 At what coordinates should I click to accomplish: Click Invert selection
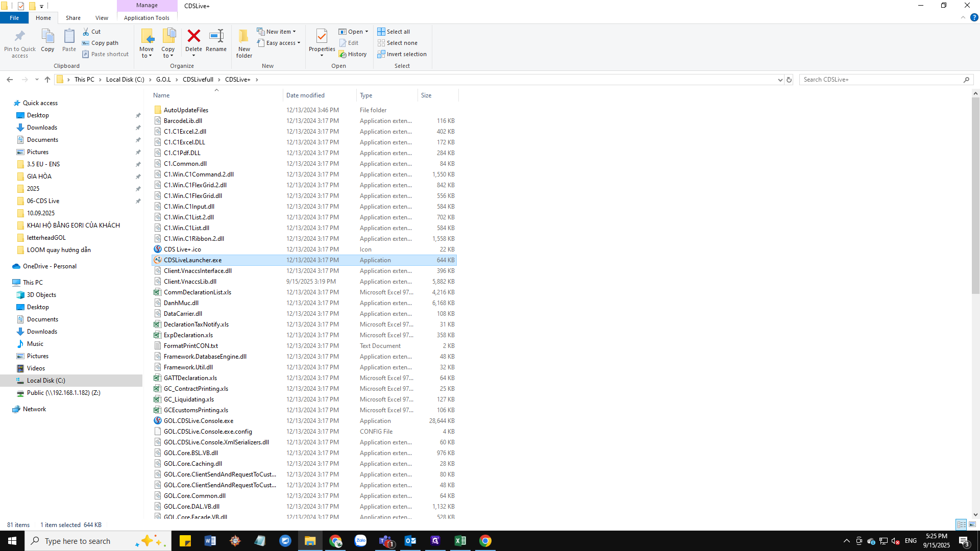402,54
